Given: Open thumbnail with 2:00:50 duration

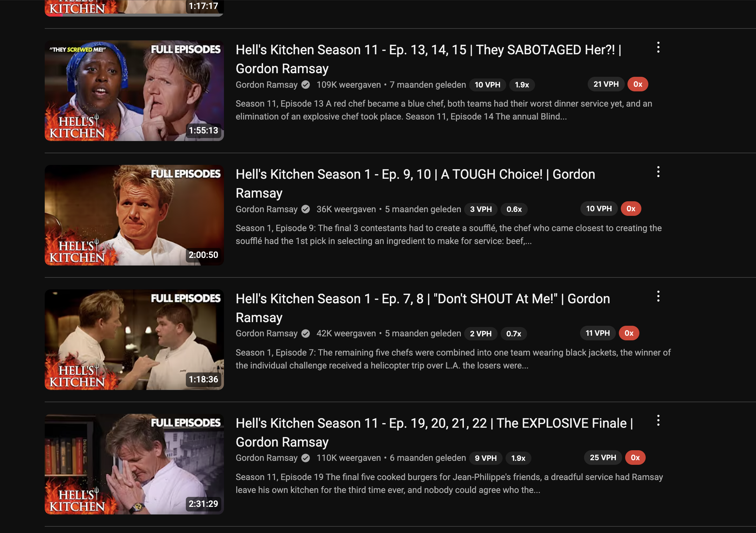Looking at the screenshot, I should coord(134,215).
